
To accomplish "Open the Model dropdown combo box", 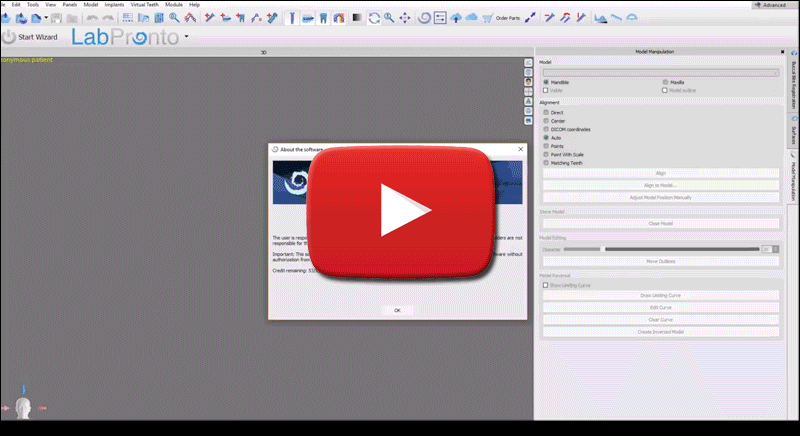I will 661,72.
